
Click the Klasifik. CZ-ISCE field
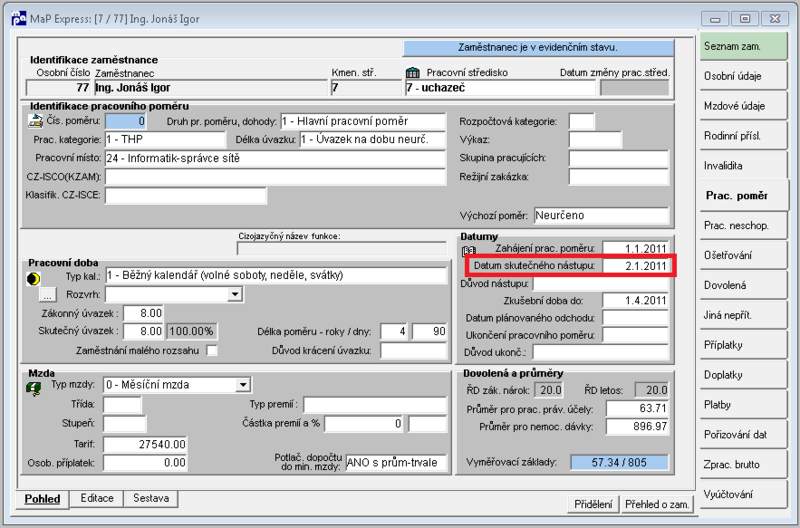point(186,195)
